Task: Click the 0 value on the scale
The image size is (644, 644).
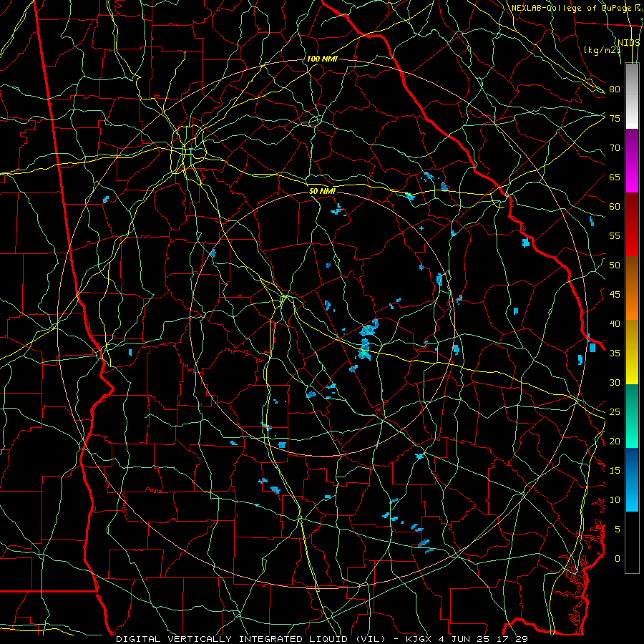Action: tap(618, 559)
